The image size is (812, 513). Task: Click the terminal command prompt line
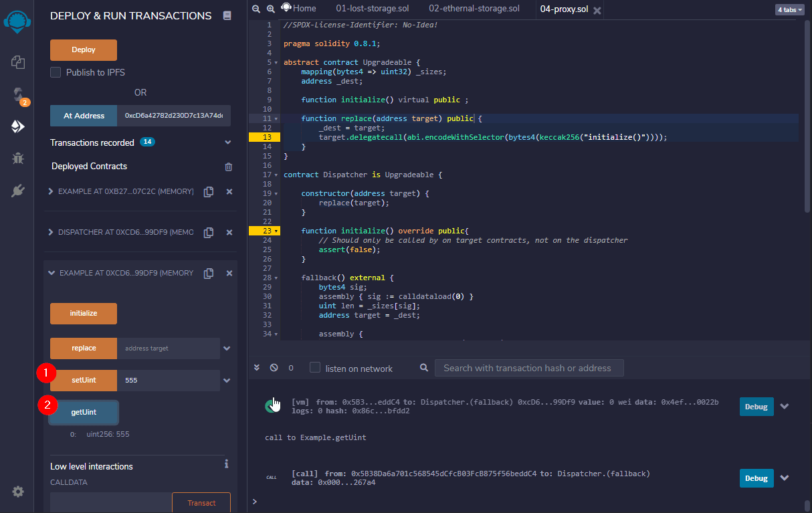coord(528,501)
